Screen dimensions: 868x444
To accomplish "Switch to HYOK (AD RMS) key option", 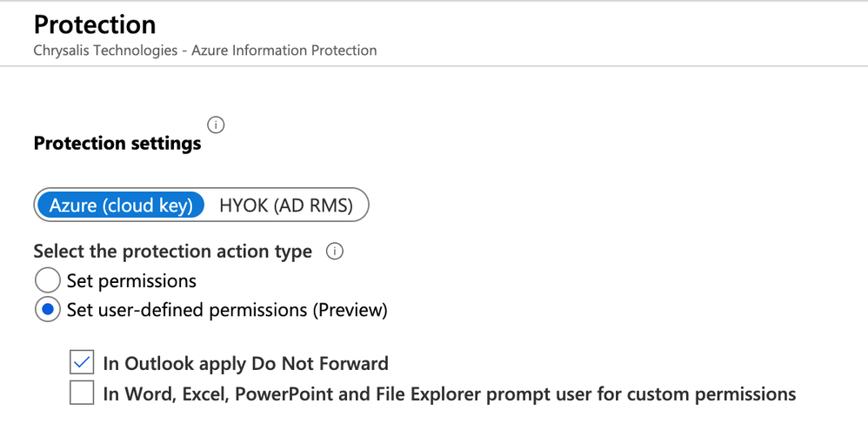I will coord(285,205).
